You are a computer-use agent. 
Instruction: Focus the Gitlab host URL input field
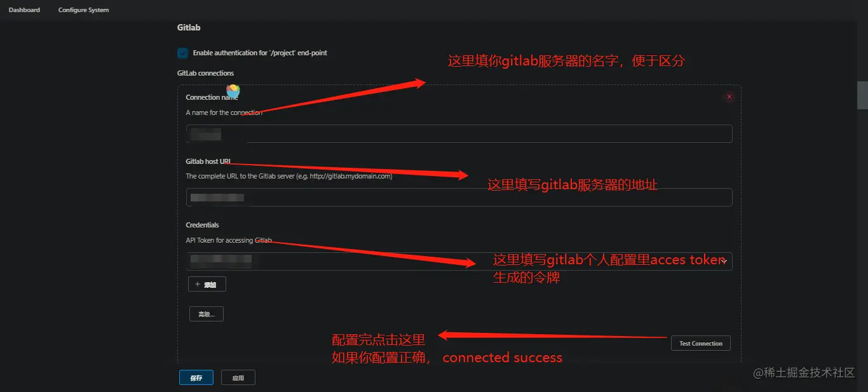pyautogui.click(x=459, y=197)
